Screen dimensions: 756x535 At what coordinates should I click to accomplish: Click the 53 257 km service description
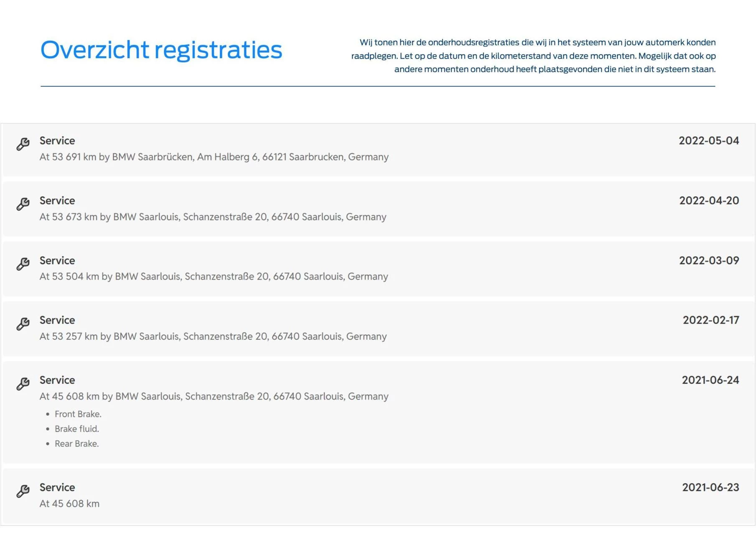click(213, 336)
